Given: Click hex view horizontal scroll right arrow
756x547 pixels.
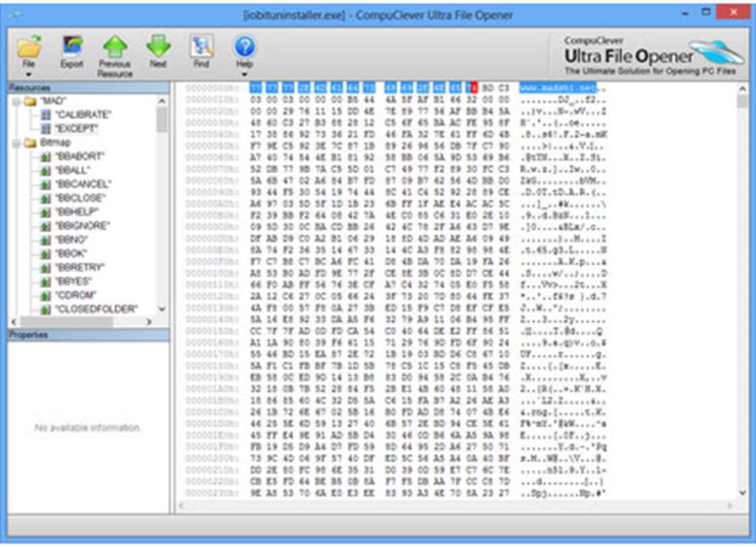Looking at the screenshot, I should (x=730, y=506).
